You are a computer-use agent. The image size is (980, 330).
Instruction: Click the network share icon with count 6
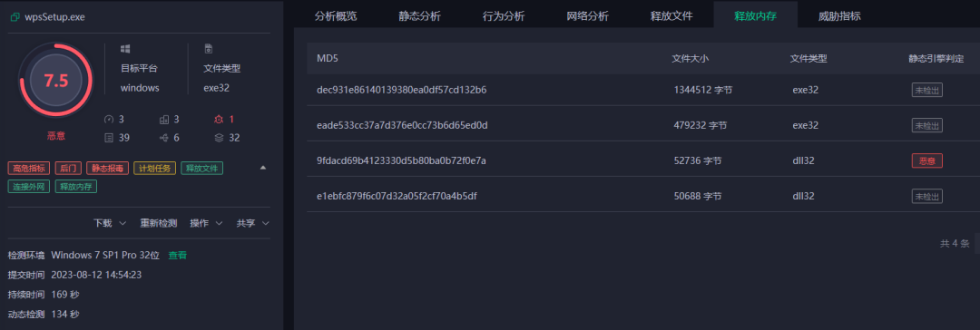164,138
